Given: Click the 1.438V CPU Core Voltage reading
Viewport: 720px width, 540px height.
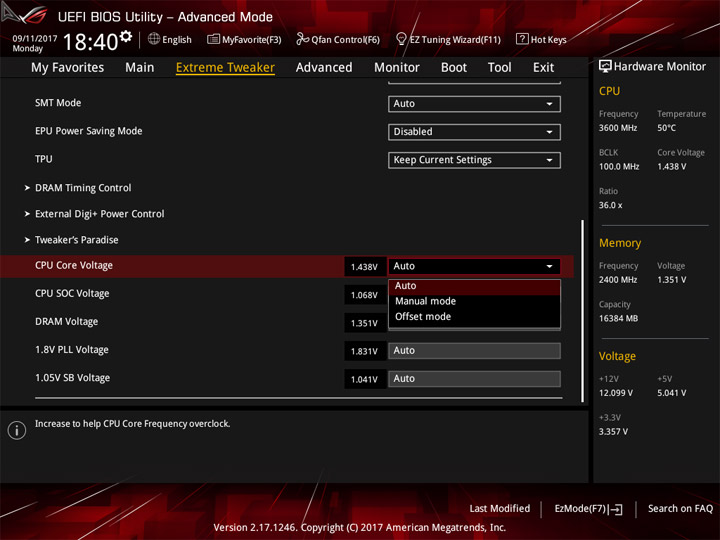Looking at the screenshot, I should point(365,267).
